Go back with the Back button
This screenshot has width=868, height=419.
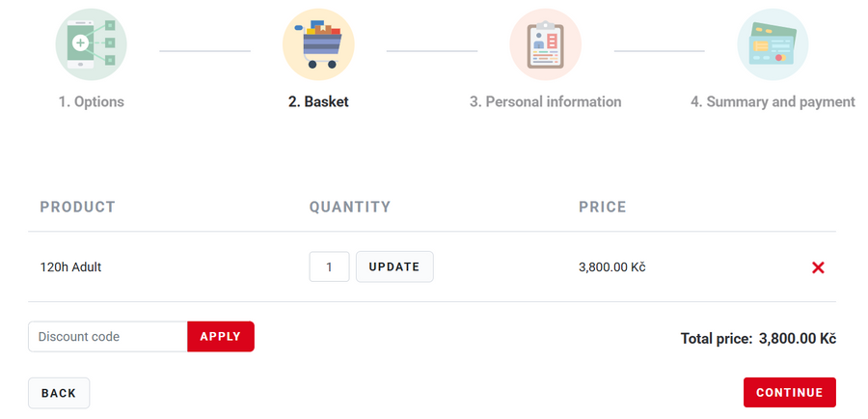coord(59,393)
